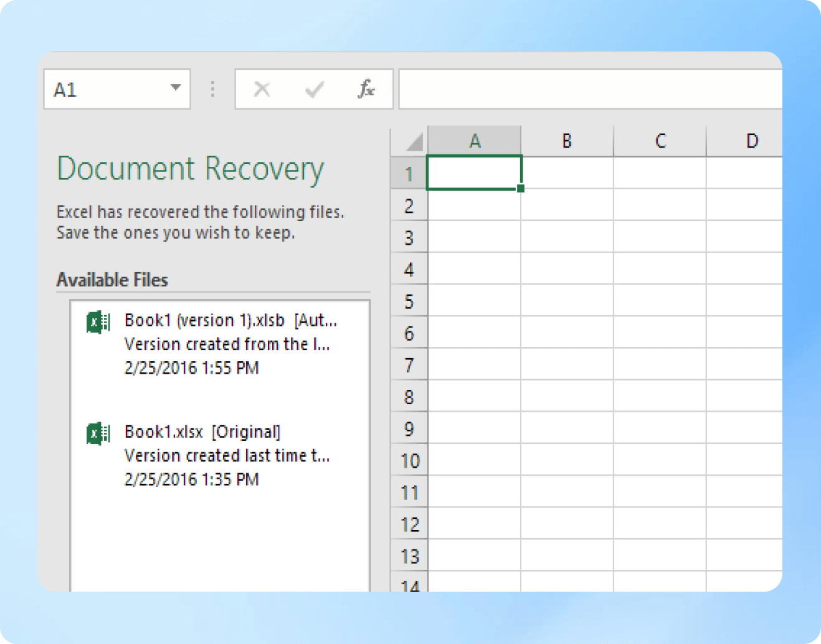Select cell C3 in the worksheet
Screen dimensions: 821x644
659,238
